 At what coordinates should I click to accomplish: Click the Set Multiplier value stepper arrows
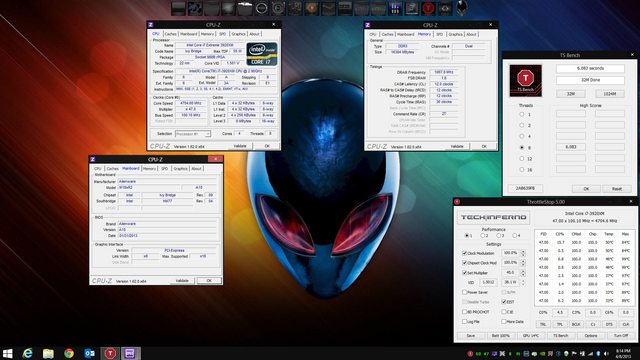pyautogui.click(x=523, y=273)
